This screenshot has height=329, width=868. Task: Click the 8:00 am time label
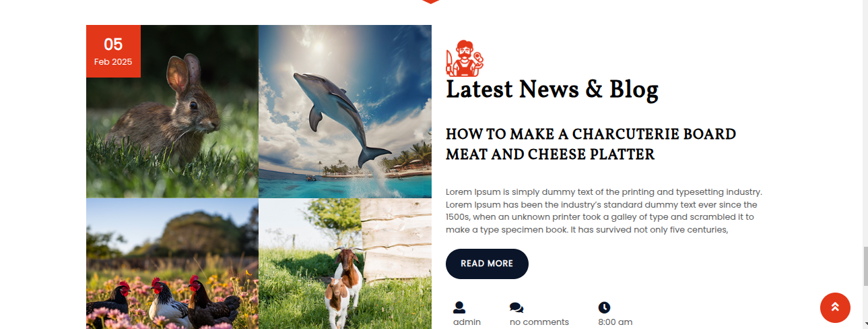[615, 322]
